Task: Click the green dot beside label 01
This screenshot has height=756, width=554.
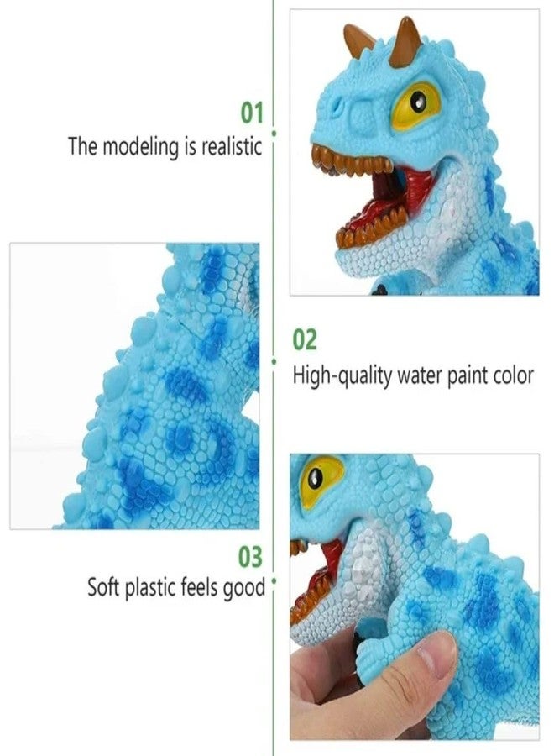Action: tap(274, 133)
